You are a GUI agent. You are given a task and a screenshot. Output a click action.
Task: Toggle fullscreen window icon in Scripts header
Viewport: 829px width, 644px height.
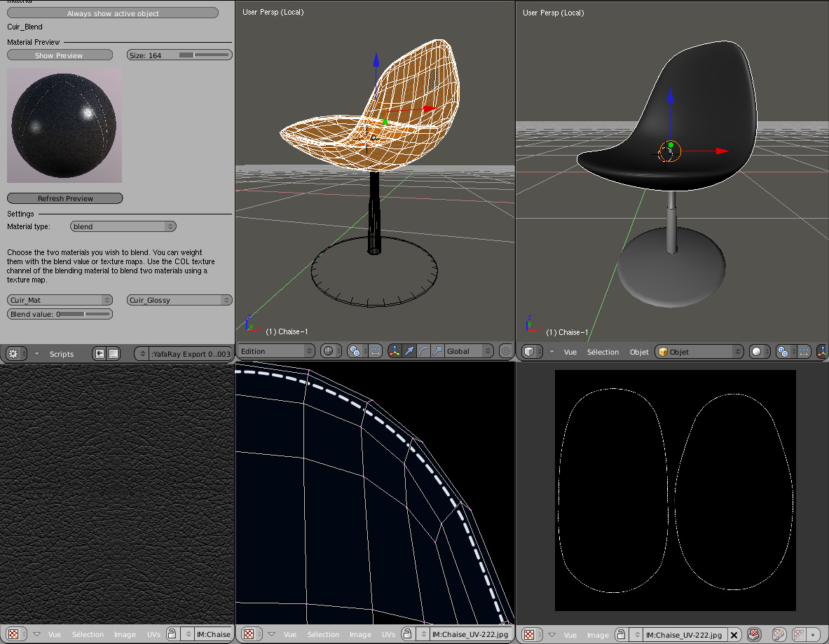click(113, 354)
